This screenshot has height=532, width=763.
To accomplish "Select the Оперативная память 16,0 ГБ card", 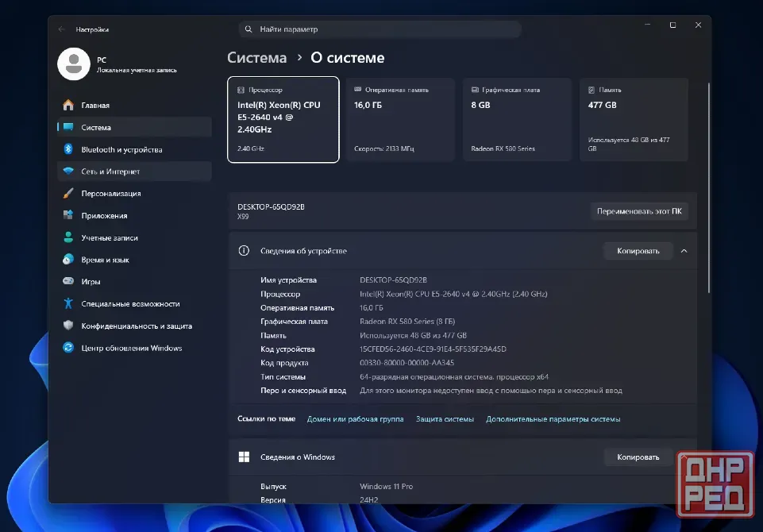I will (400, 120).
